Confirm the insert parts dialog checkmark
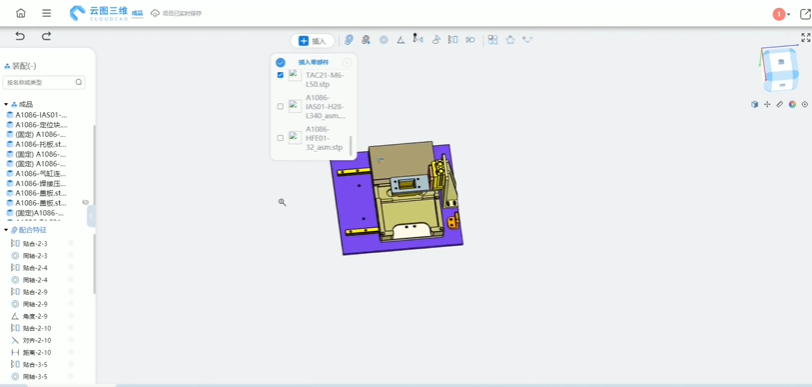Screen dimensions: 812x387 [280, 63]
